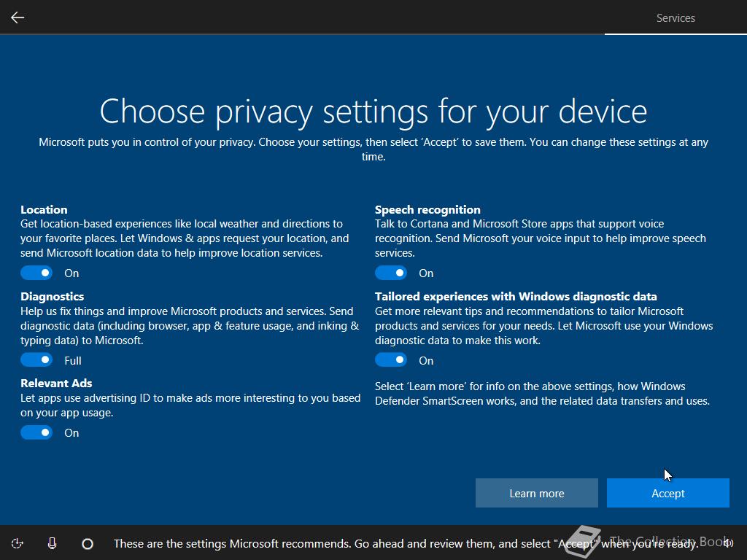Viewport: 747px width, 560px height.
Task: Disable Tailored experiences toggle
Action: coord(391,360)
